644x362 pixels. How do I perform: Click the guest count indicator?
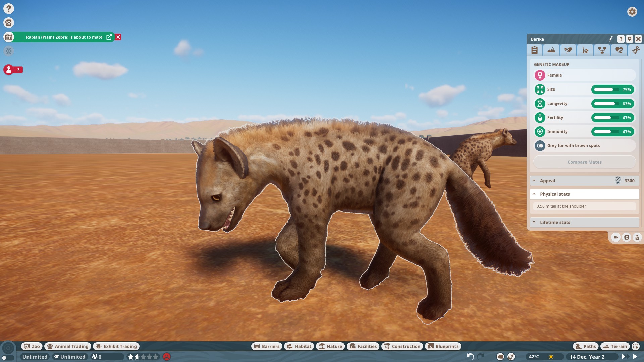coord(107,357)
